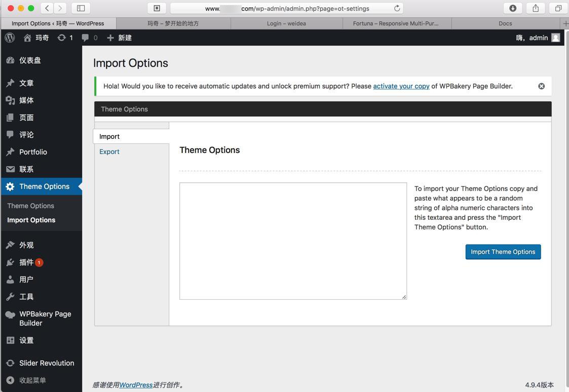
Task: Collapse the menu with 收起菜单 arrow icon
Action: 10,380
